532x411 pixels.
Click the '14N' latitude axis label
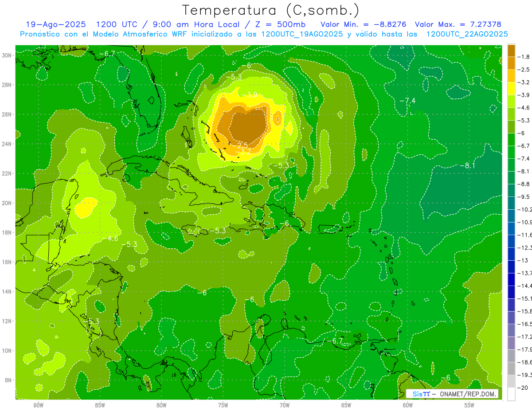[x=7, y=291]
